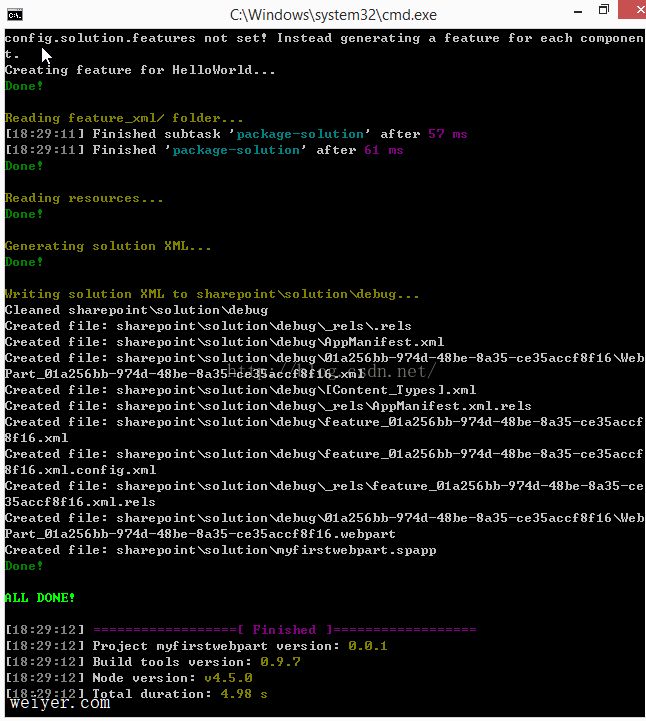Click the 'Project myfirstwebpart version: 0.0.1' line
The image size is (646, 721).
coord(196,646)
